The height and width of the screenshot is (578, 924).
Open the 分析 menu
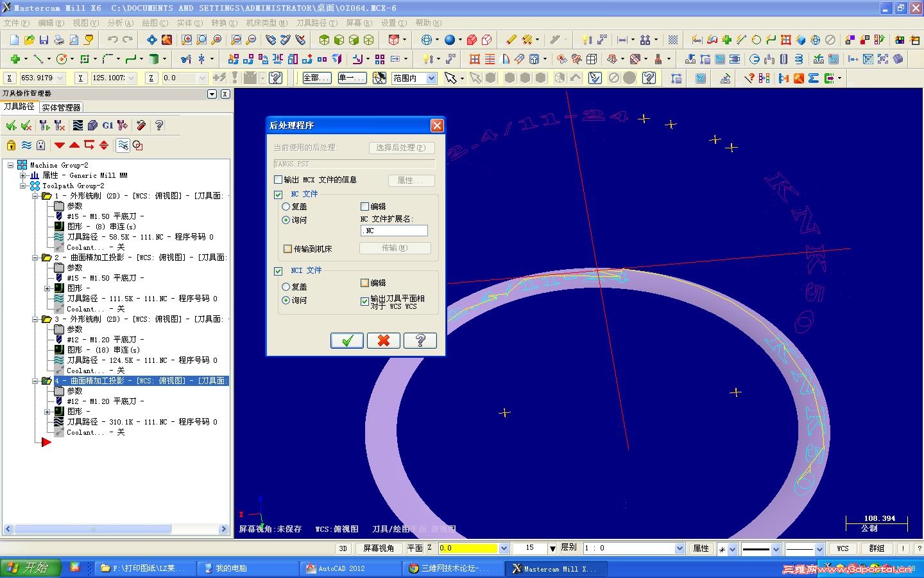(x=120, y=23)
